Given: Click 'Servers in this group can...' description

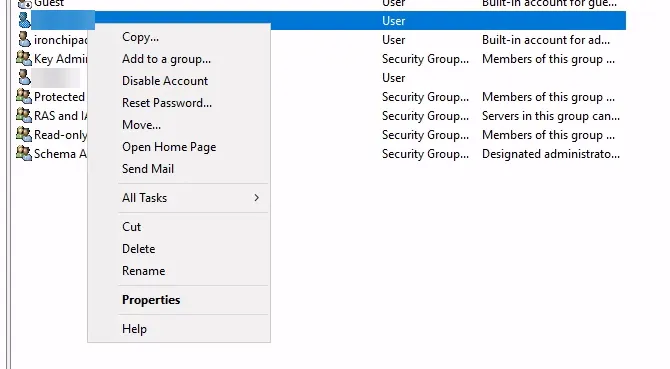Looking at the screenshot, I should point(551,116).
